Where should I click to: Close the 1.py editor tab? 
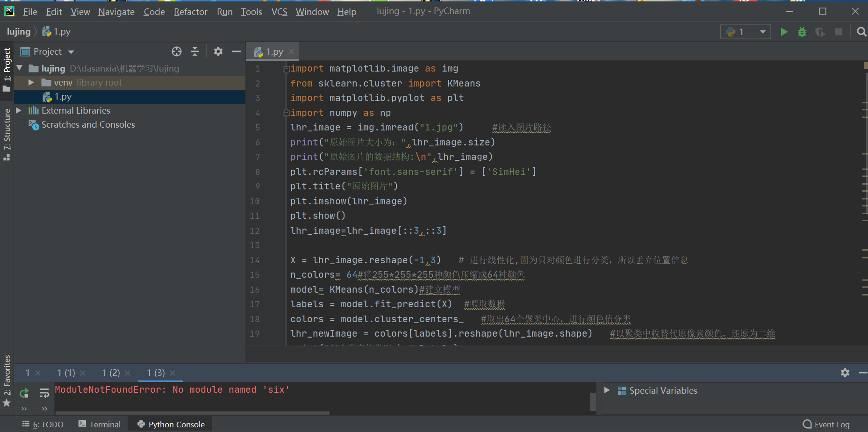[x=291, y=51]
